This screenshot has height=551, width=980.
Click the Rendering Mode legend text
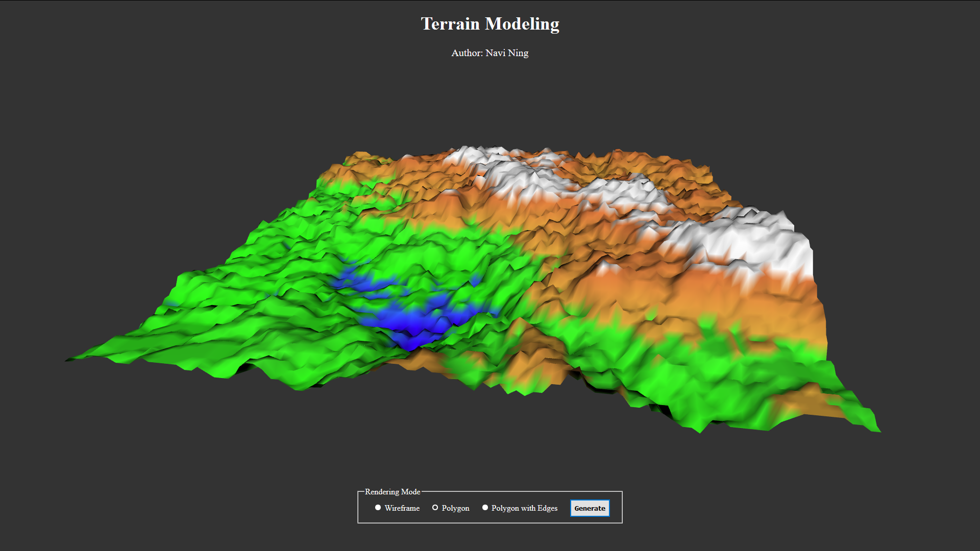pyautogui.click(x=393, y=492)
